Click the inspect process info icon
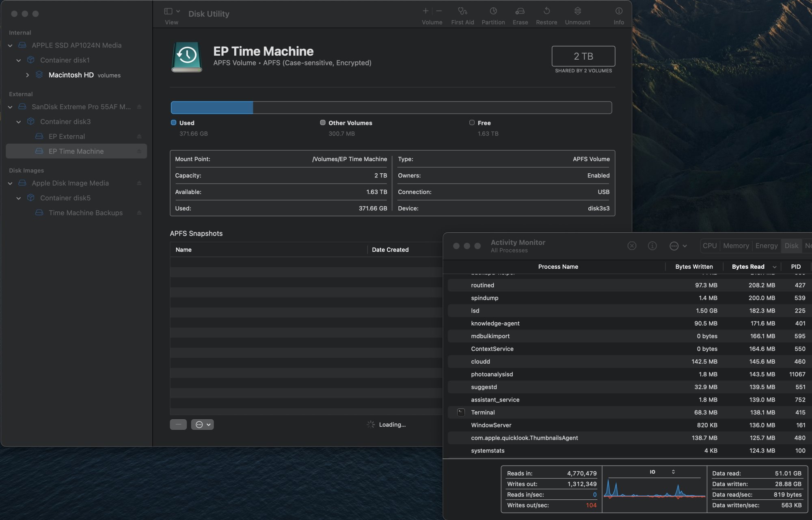 pos(652,246)
